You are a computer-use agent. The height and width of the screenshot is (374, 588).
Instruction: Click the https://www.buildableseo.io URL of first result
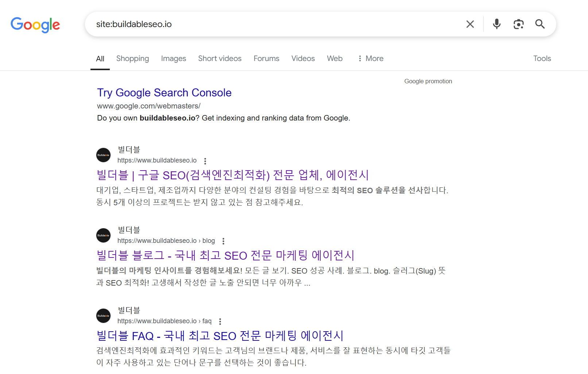click(157, 160)
